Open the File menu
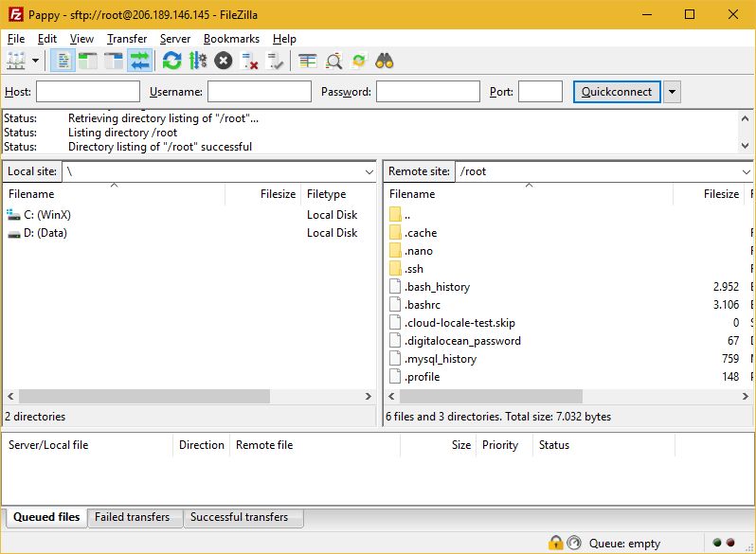The height and width of the screenshot is (554, 756). [x=16, y=39]
